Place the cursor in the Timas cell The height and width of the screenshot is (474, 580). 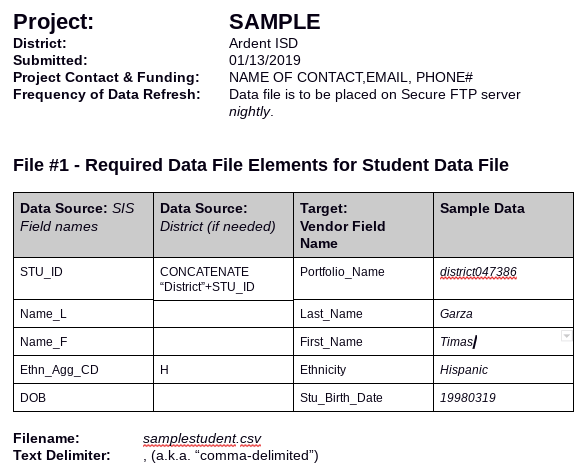[x=503, y=342]
